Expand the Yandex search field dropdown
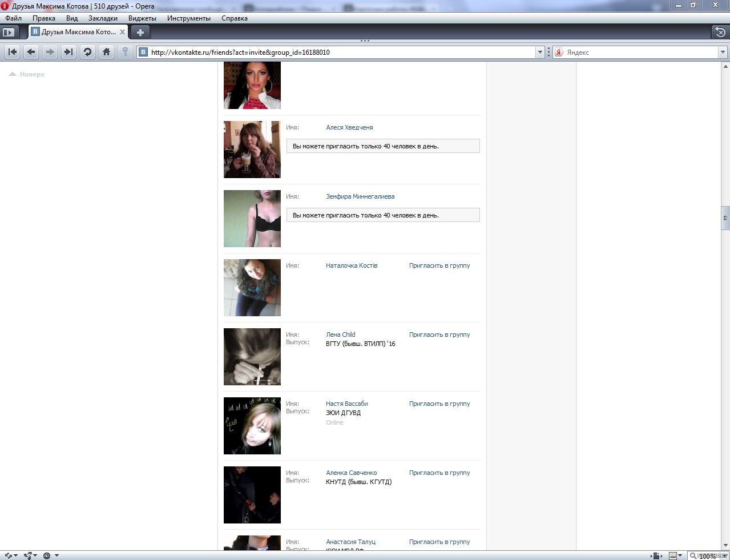 pyautogui.click(x=722, y=52)
